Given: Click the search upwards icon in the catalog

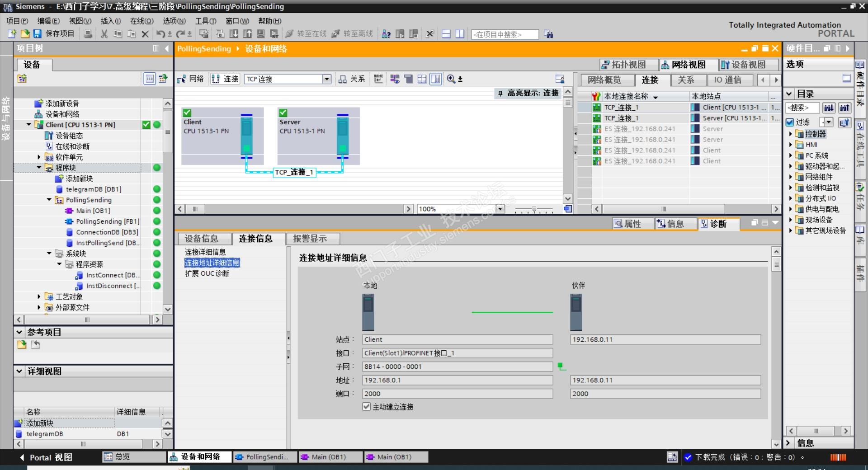Looking at the screenshot, I should point(844,108).
